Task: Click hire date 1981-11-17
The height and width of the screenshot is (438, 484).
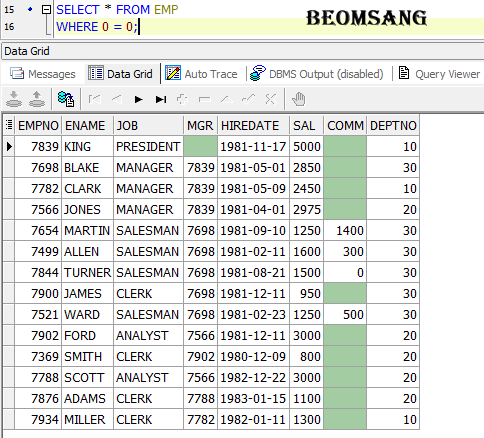Action: click(x=254, y=146)
